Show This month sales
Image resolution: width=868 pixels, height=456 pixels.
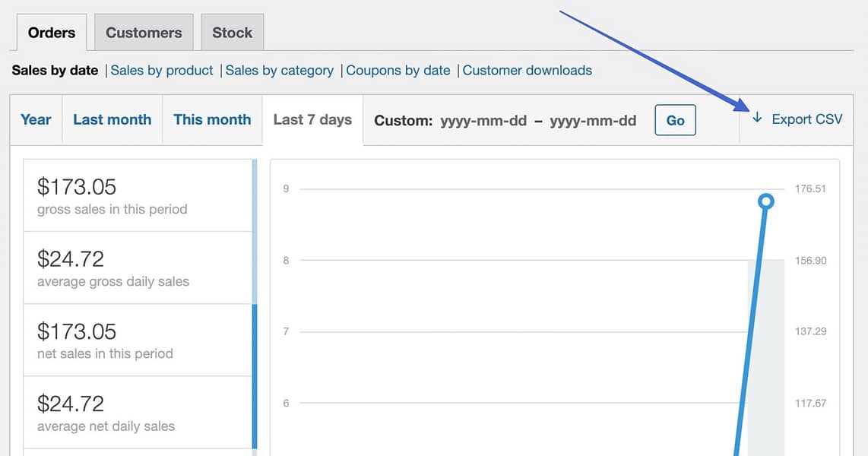pos(212,119)
